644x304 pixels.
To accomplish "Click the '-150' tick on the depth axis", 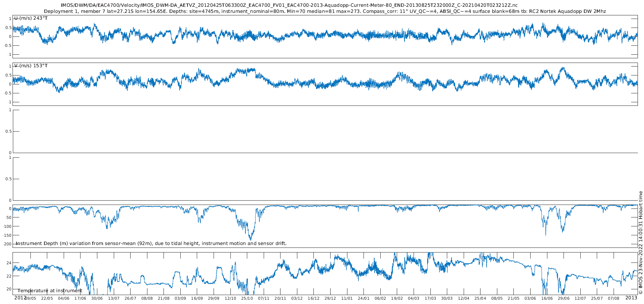I will [8, 235].
